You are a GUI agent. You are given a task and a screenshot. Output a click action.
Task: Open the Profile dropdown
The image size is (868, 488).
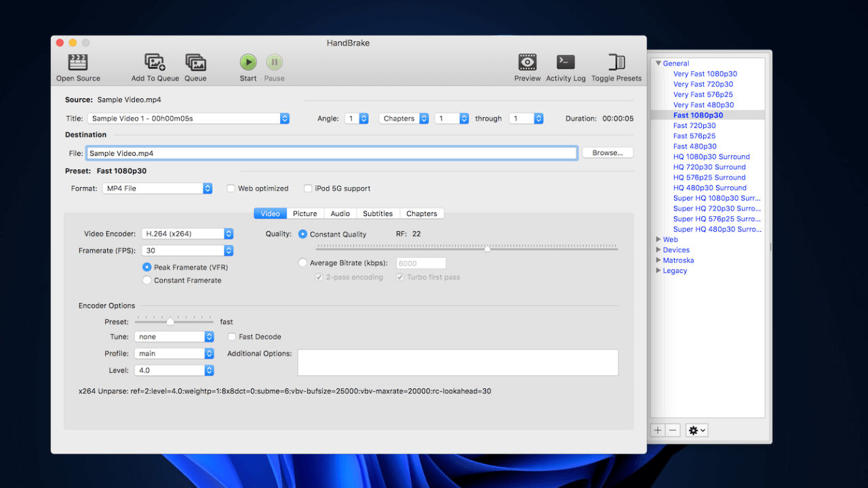[174, 354]
